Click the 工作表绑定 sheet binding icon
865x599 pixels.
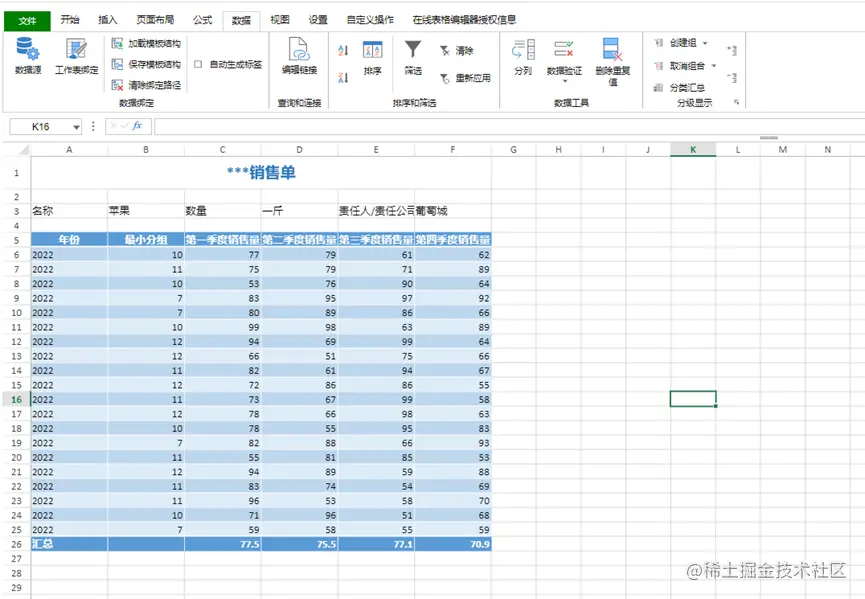pyautogui.click(x=76, y=49)
